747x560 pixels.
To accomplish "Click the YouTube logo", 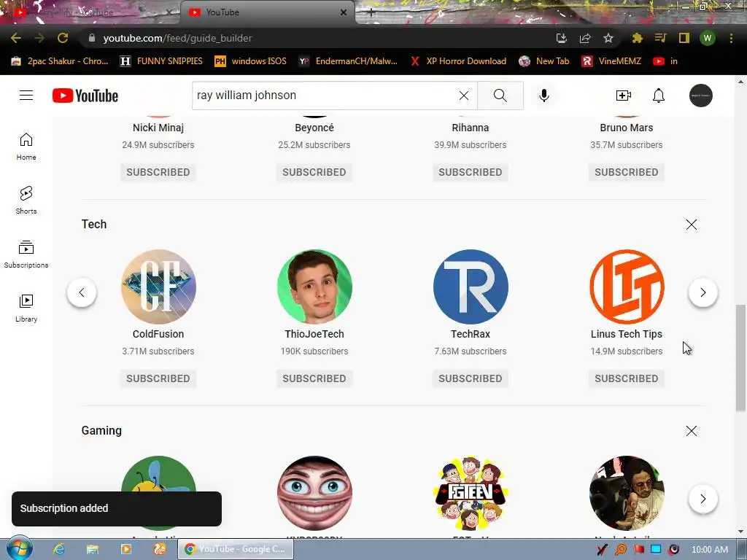I will point(85,96).
